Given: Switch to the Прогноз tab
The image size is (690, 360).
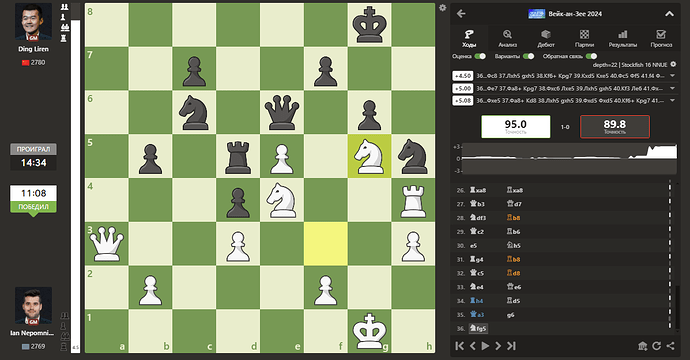Looking at the screenshot, I should [x=661, y=38].
